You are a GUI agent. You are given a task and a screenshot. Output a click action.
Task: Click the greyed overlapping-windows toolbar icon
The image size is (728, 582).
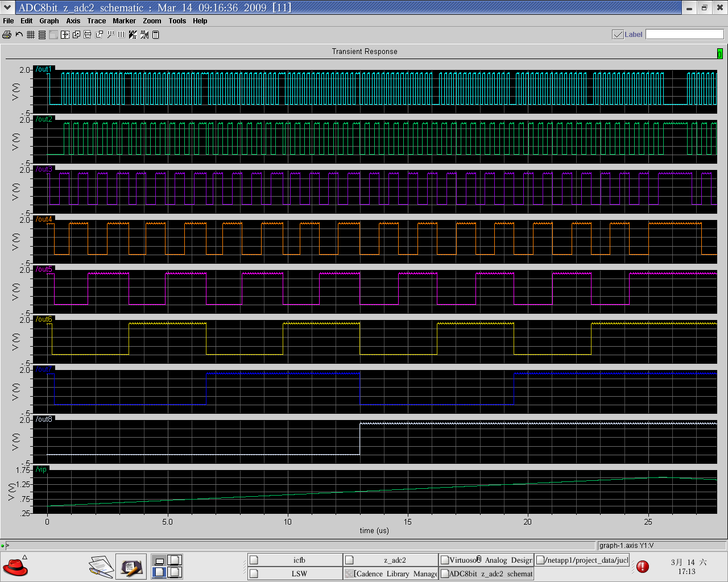[x=53, y=35]
